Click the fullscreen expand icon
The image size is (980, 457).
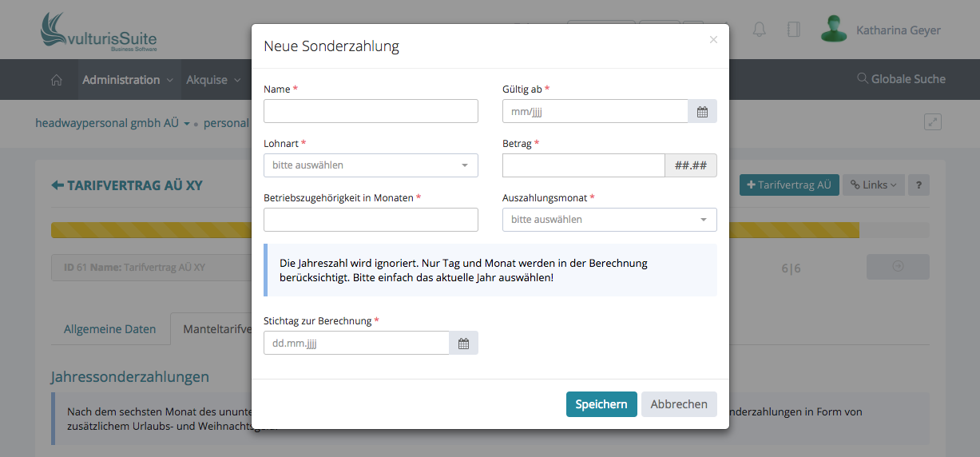click(x=932, y=122)
